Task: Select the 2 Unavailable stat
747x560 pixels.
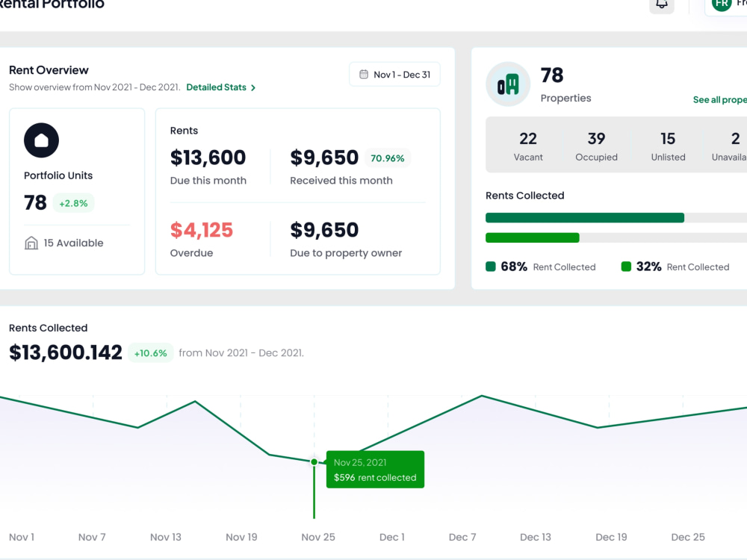Action: pyautogui.click(x=729, y=146)
